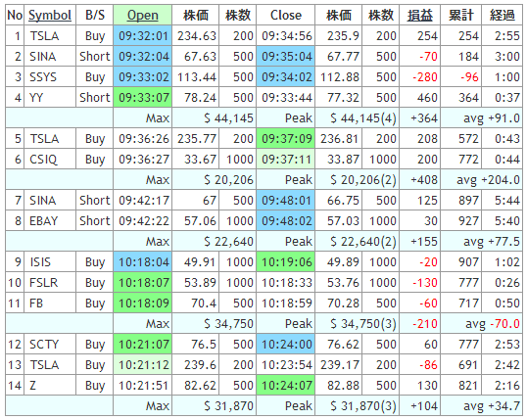The width and height of the screenshot is (527, 420).
Task: Select open time 09:32:04
Action: tap(143, 57)
